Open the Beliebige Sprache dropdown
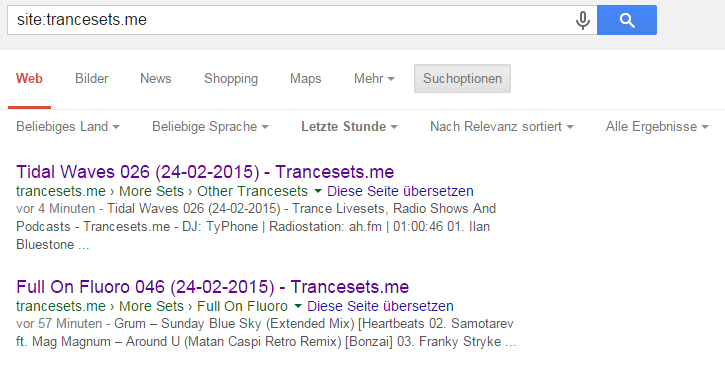 click(x=210, y=126)
